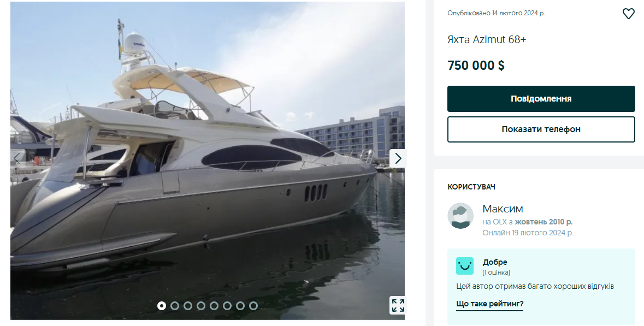
Task: Open the Що таке рейтинг? link
Action: point(489,304)
